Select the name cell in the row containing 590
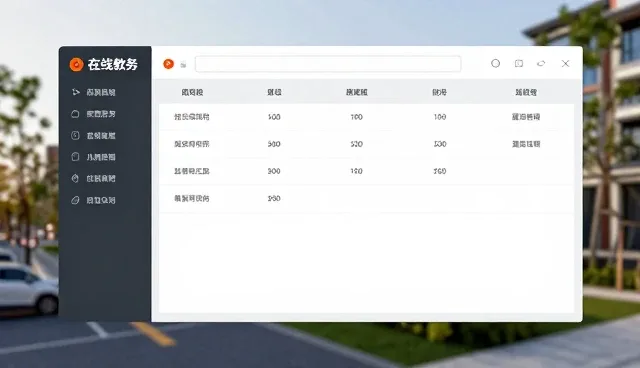Screen dimensions: 640x368 (192, 199)
